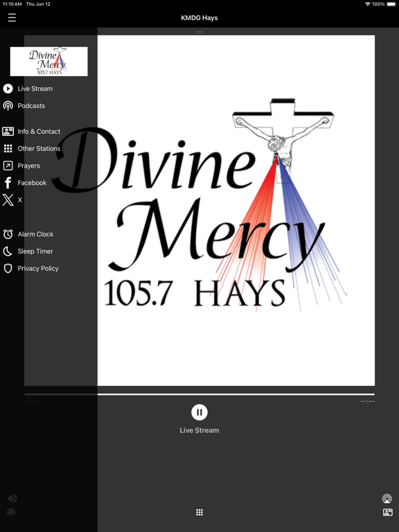Open Facebook menu entry
This screenshot has width=399, height=532.
click(x=33, y=183)
